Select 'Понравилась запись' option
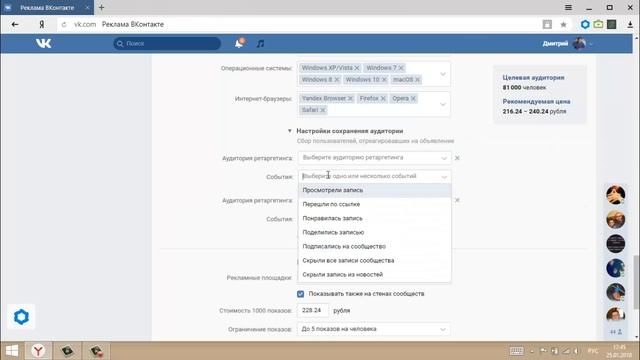The height and width of the screenshot is (360, 640). (375, 218)
